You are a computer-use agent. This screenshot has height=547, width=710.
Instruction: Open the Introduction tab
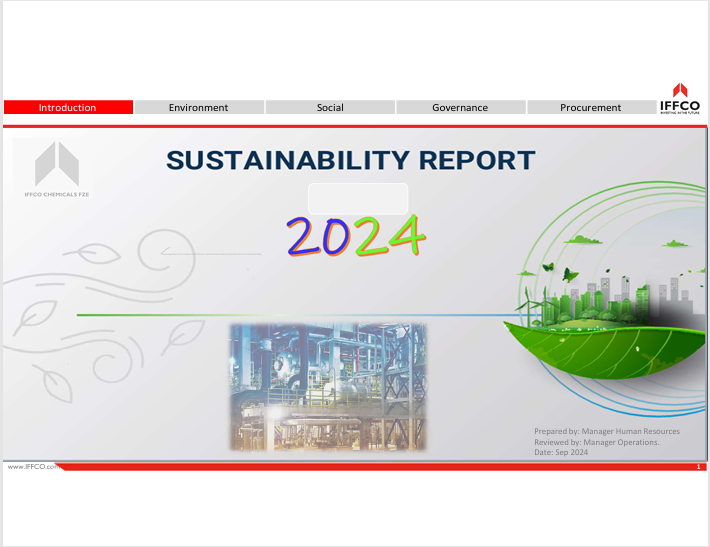click(68, 107)
